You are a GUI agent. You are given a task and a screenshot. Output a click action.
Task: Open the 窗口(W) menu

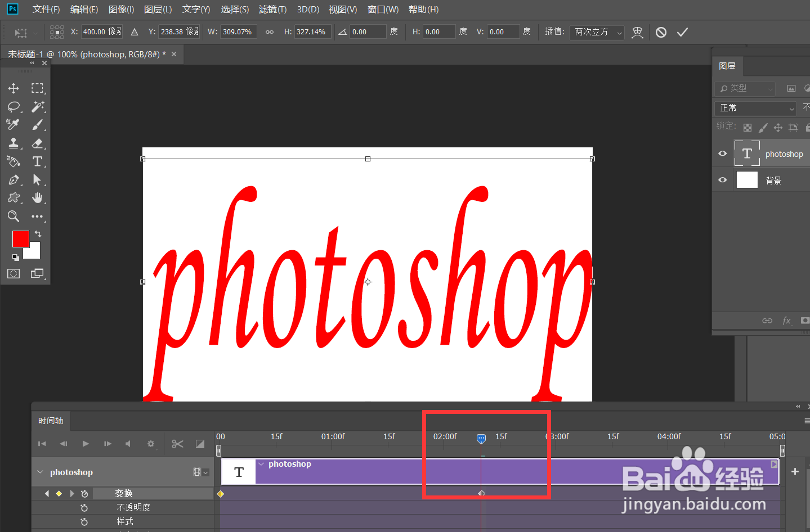(383, 10)
